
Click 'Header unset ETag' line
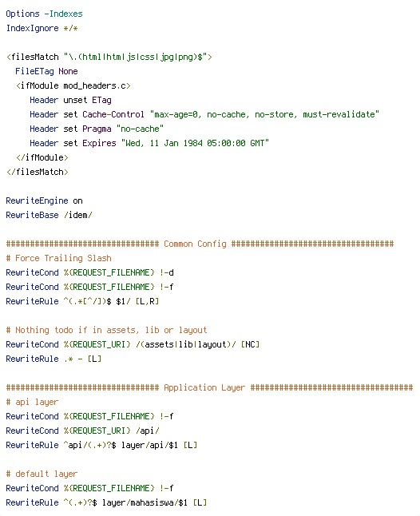click(x=70, y=100)
